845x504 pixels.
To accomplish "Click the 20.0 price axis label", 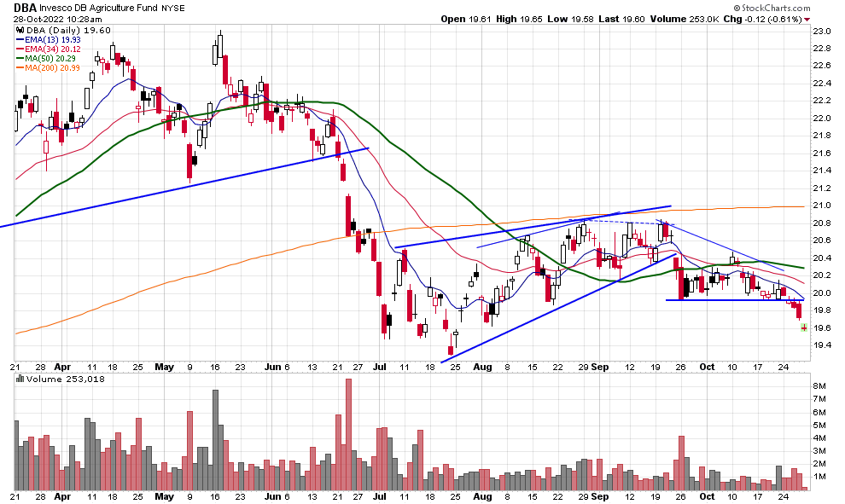I will click(x=821, y=293).
